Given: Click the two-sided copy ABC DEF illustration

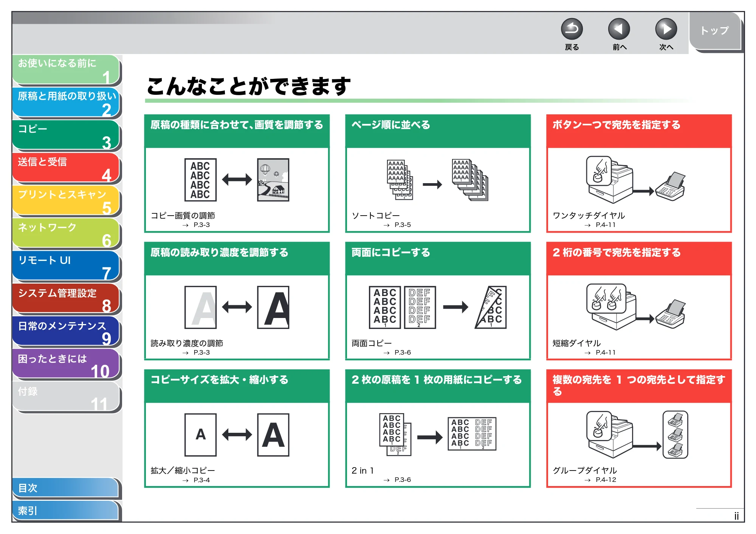Looking at the screenshot, I should click(438, 307).
